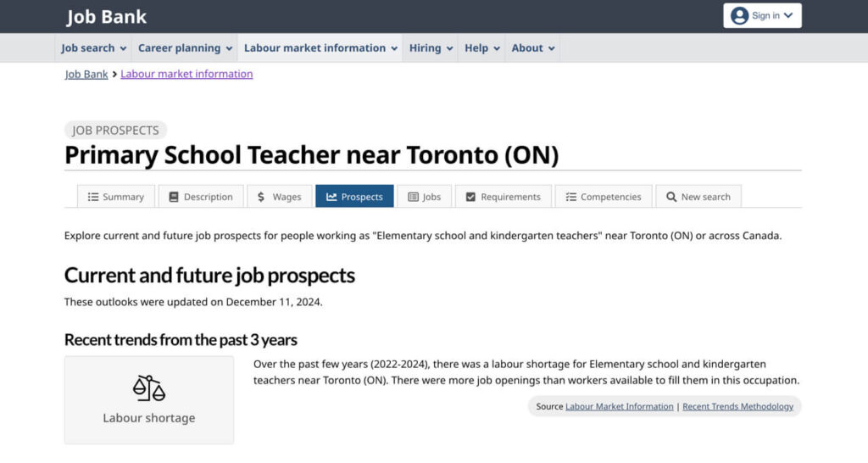Open the Recent Trends Methodology link
The image size is (868, 463).
(738, 406)
